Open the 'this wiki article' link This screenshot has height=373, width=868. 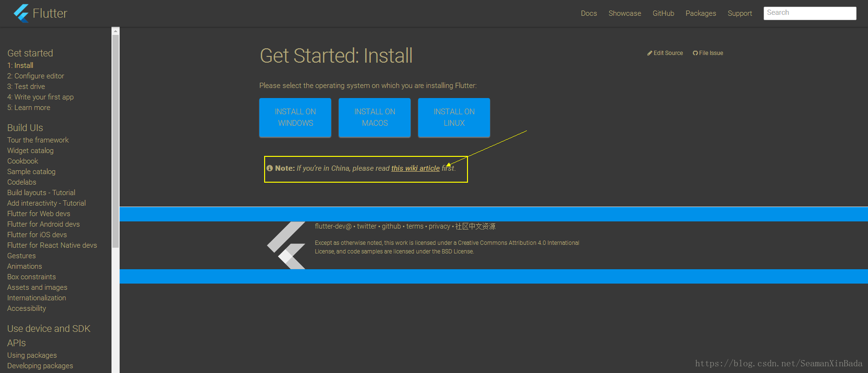point(415,168)
